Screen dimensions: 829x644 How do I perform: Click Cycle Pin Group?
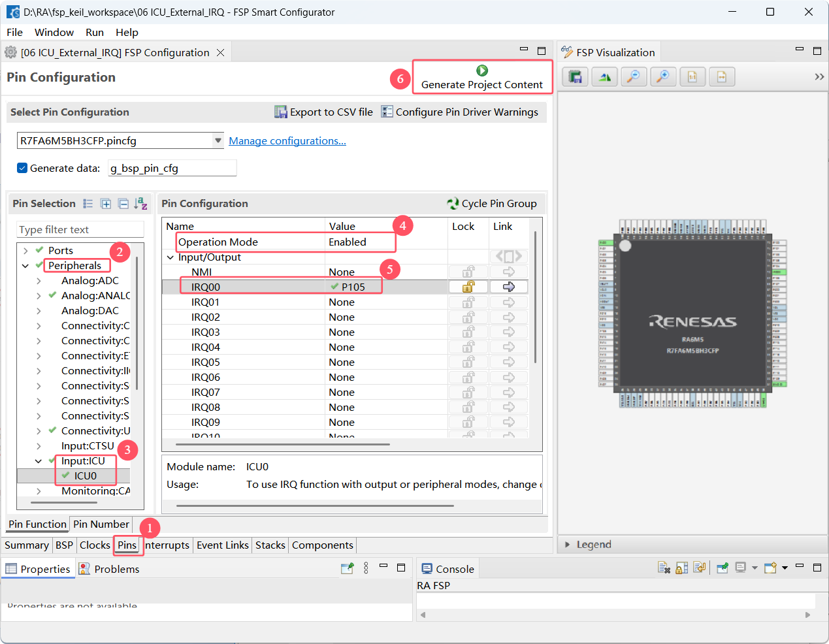pos(492,204)
